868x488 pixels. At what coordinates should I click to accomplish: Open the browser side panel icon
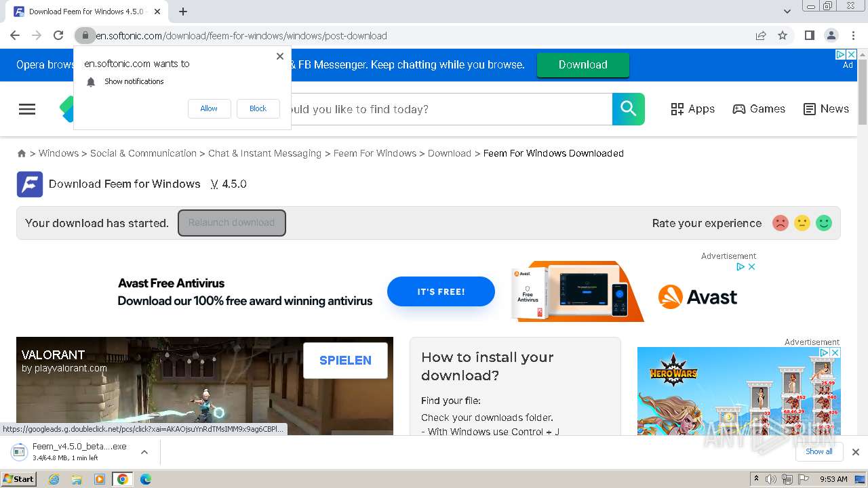coord(809,35)
